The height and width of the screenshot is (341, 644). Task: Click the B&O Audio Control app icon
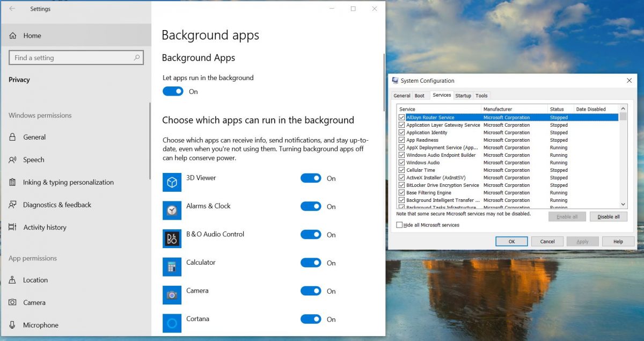tap(172, 239)
